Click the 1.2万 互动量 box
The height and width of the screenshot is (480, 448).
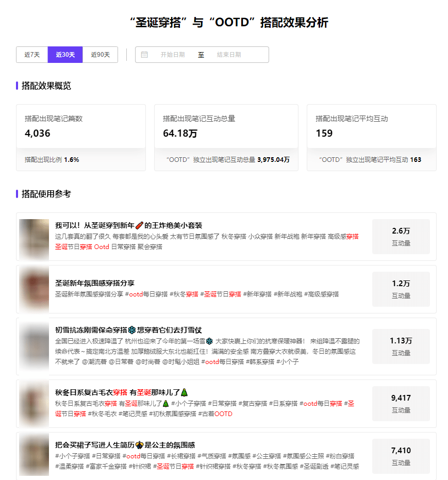click(x=401, y=289)
